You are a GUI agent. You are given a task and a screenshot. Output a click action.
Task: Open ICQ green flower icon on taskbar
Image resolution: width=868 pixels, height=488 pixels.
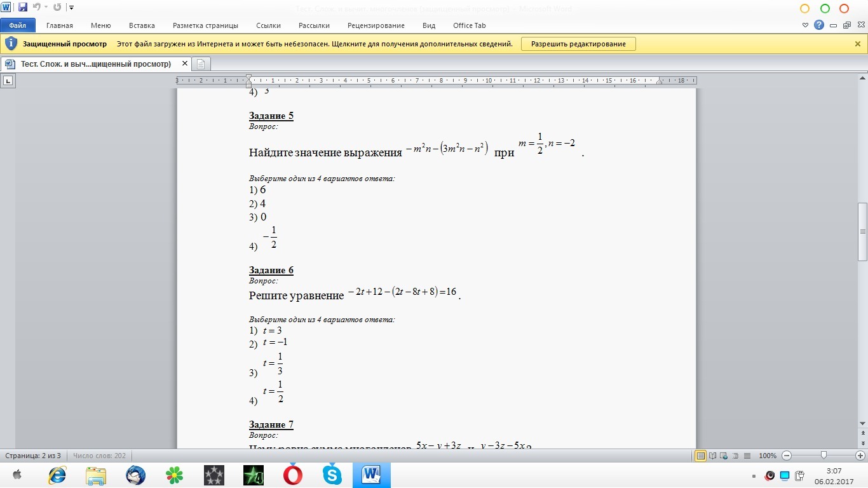(x=174, y=475)
